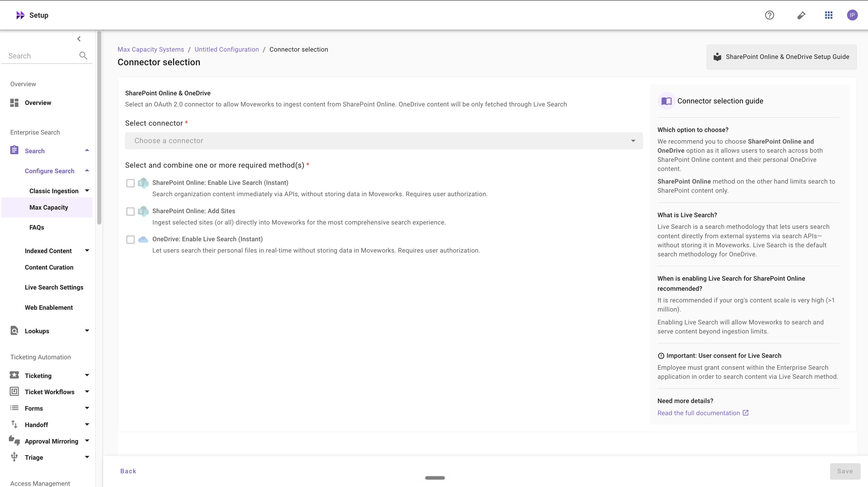The width and height of the screenshot is (868, 487).
Task: Click the Triage fork icon
Action: tap(14, 457)
